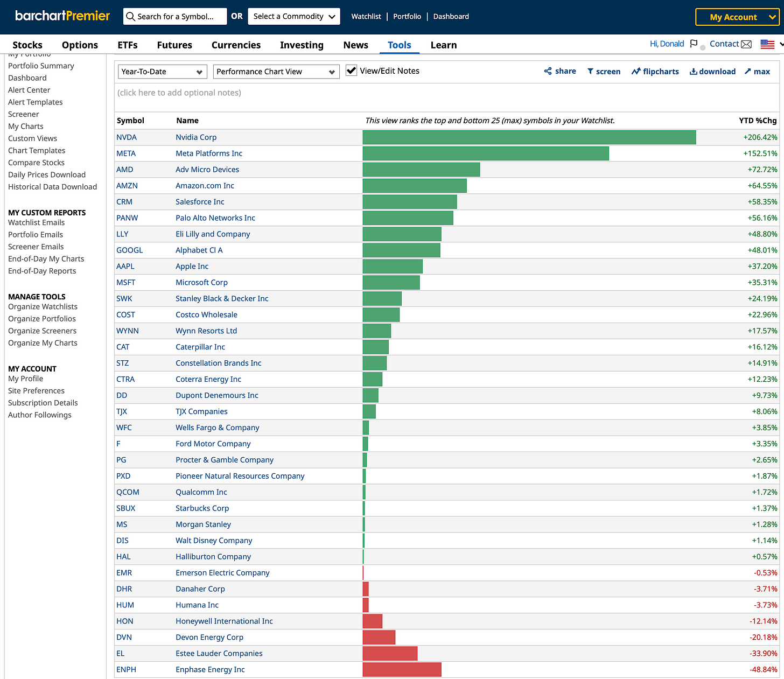The image size is (784, 679).
Task: Click the +206.42% value for NVDA
Action: pos(760,137)
